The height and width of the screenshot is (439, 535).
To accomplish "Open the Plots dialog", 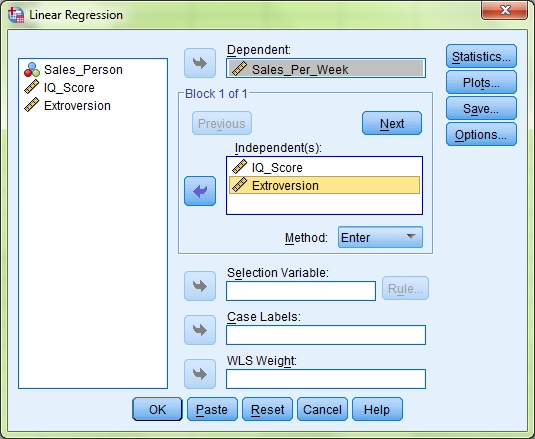I will (x=481, y=82).
